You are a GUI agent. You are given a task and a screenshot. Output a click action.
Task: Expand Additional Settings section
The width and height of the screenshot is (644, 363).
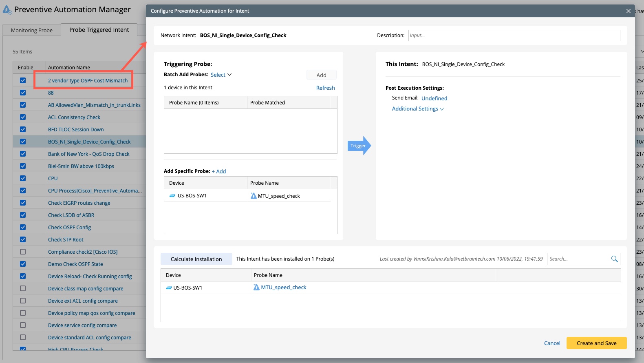(x=418, y=109)
